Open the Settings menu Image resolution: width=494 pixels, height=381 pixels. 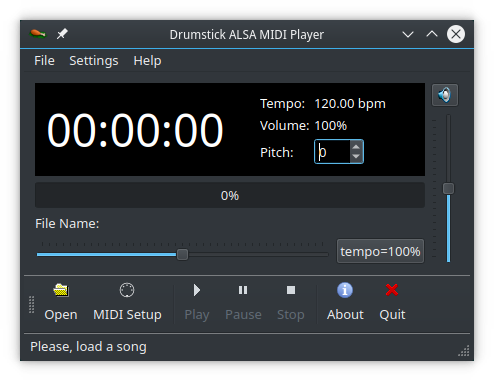(x=94, y=61)
